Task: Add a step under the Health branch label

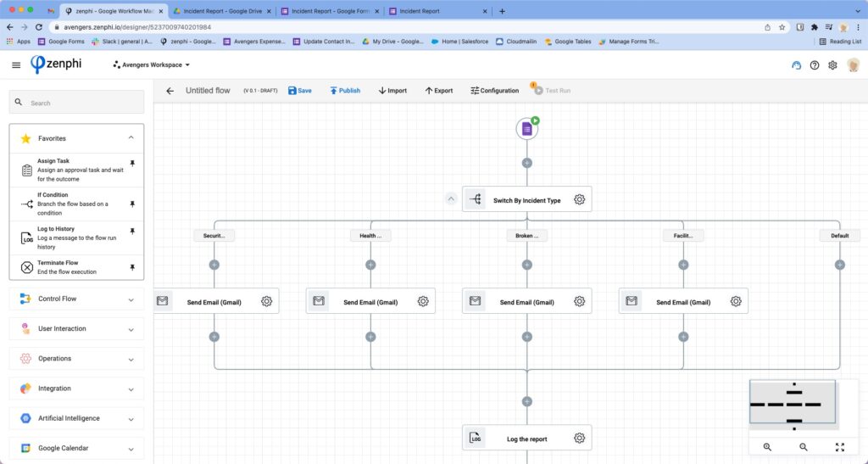Action: click(x=371, y=265)
